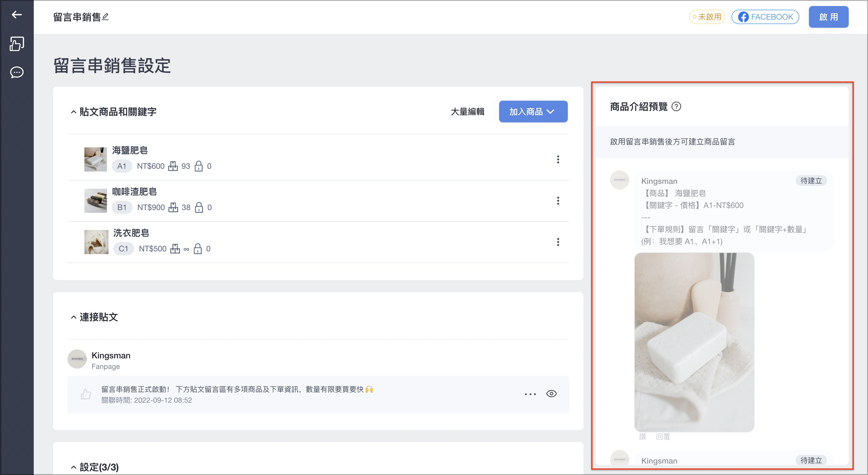Click the price NT$600
868x475 pixels.
click(151, 166)
